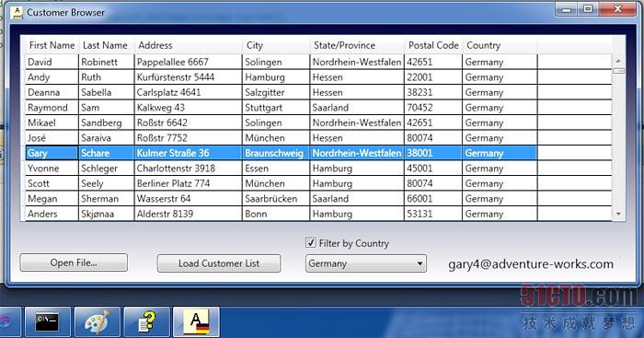Select the Saarbrücken city cell

[x=276, y=199]
